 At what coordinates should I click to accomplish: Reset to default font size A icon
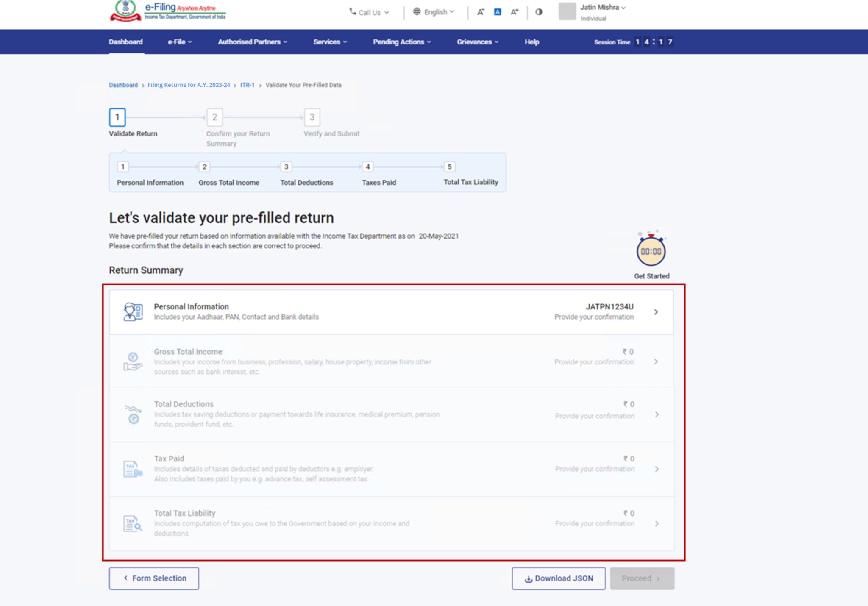coord(497,12)
